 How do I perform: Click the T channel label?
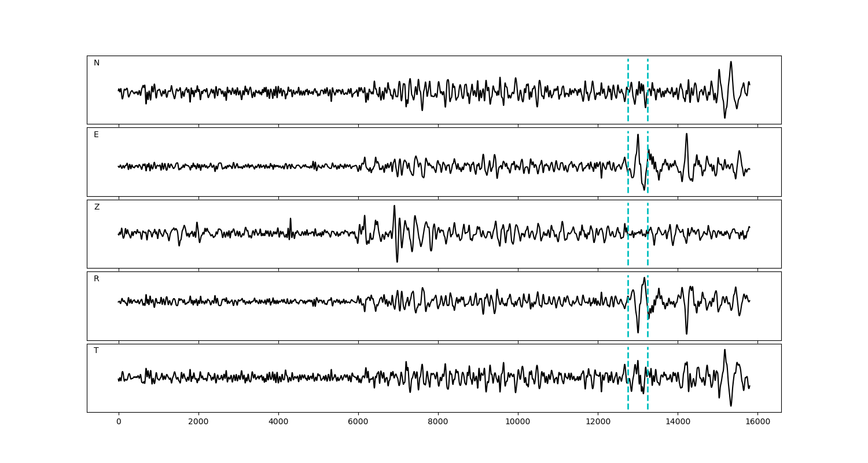pyautogui.click(x=96, y=351)
